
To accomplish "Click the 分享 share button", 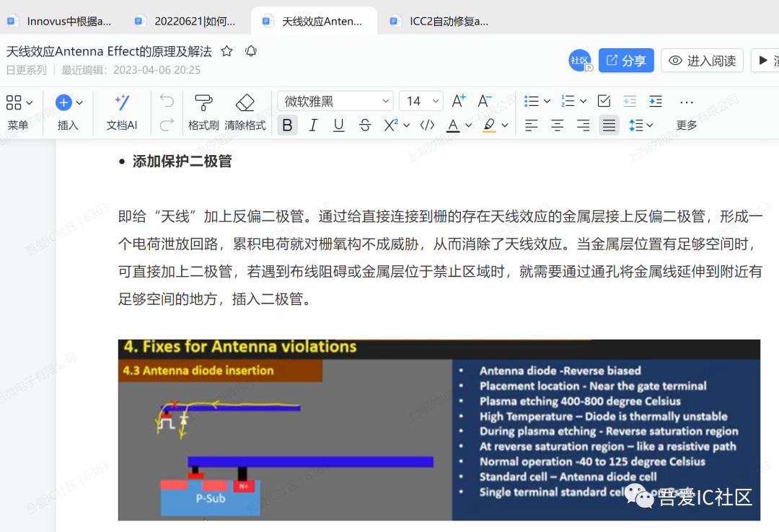I will tap(626, 61).
